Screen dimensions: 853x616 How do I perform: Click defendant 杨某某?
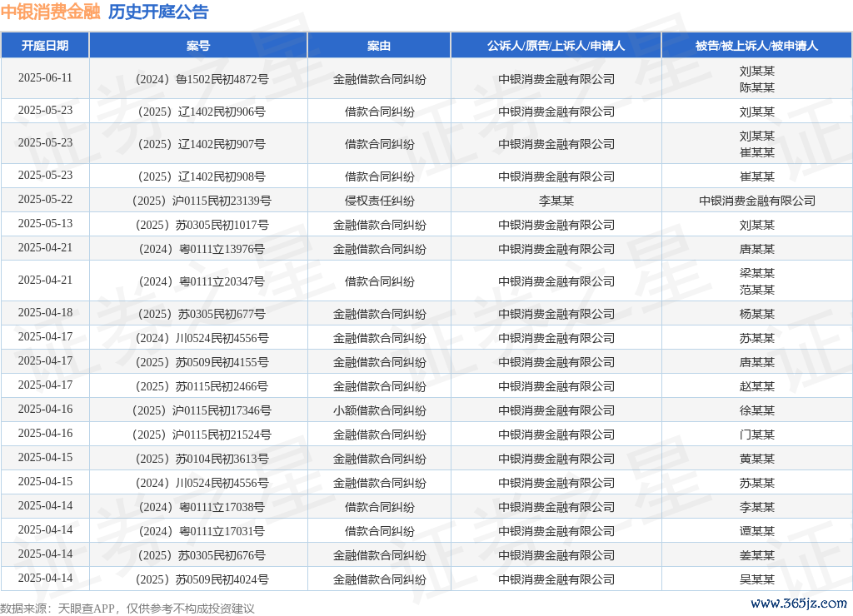coord(756,315)
